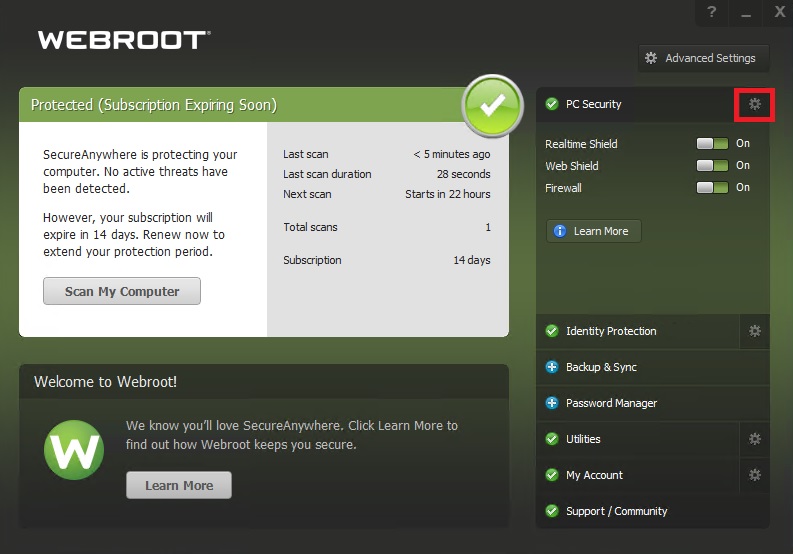The image size is (793, 554).
Task: Expand the Support / Community section
Action: click(653, 510)
